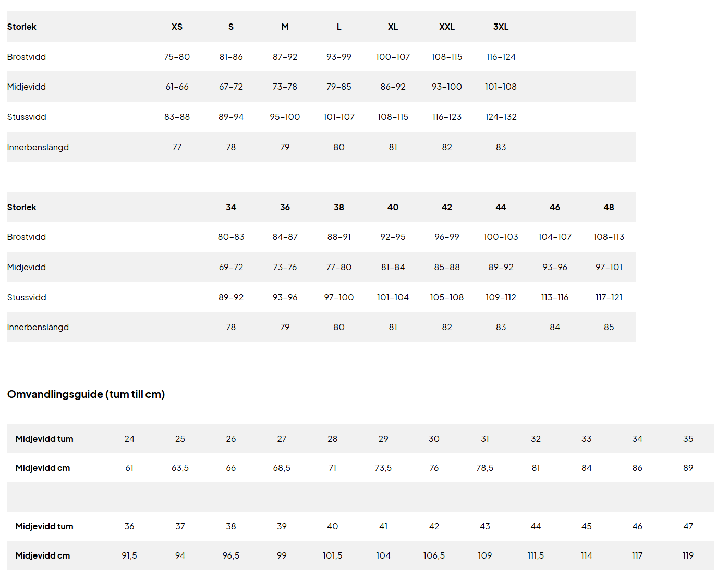Click Midjevidd value 97–101

(609, 267)
